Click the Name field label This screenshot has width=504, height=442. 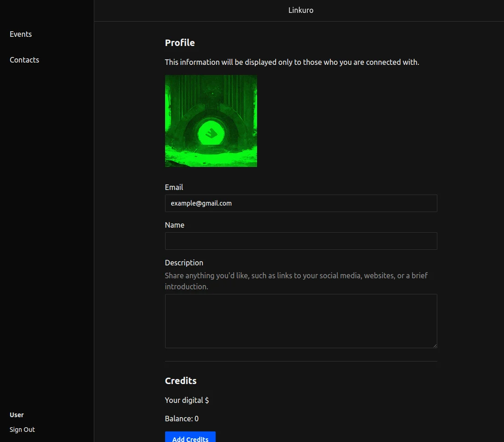174,225
